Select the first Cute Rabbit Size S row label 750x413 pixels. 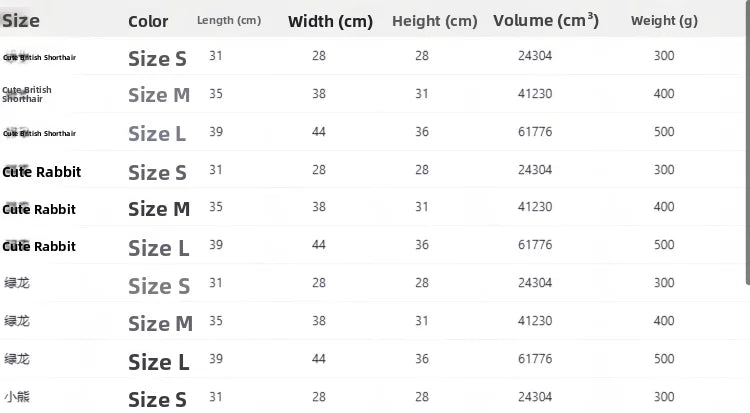tap(42, 172)
